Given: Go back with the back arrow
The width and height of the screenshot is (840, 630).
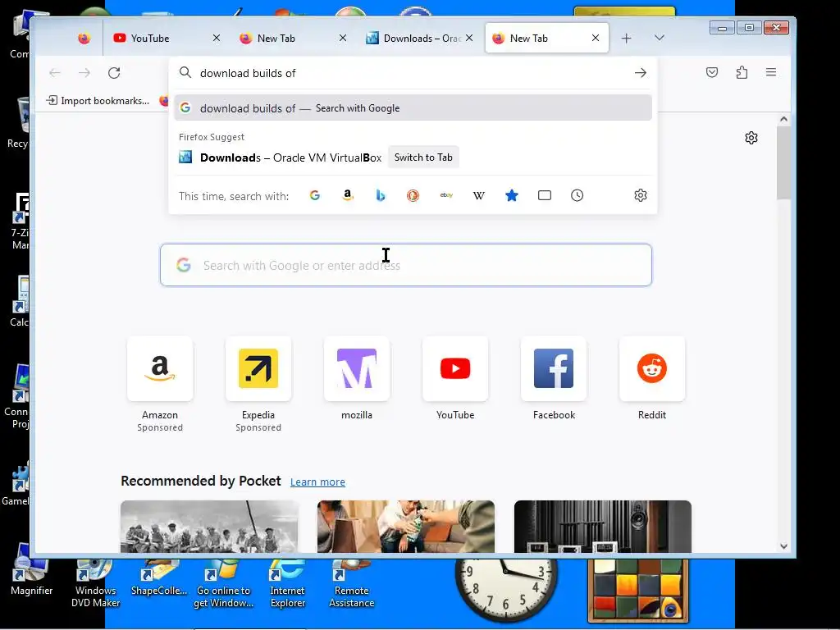Looking at the screenshot, I should 55,73.
